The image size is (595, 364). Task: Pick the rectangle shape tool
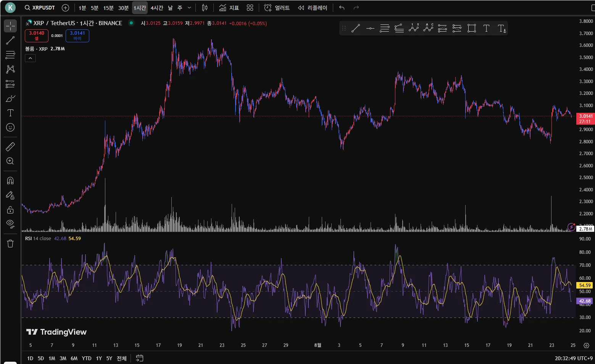(472, 28)
